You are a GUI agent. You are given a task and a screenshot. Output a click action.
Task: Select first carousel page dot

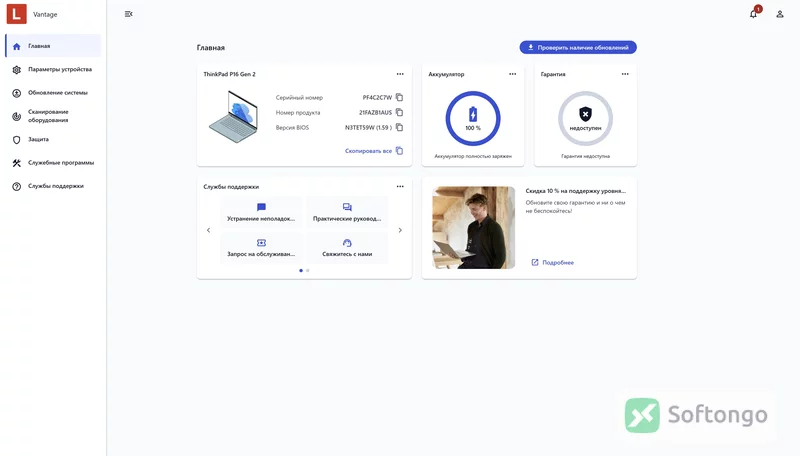pyautogui.click(x=301, y=270)
